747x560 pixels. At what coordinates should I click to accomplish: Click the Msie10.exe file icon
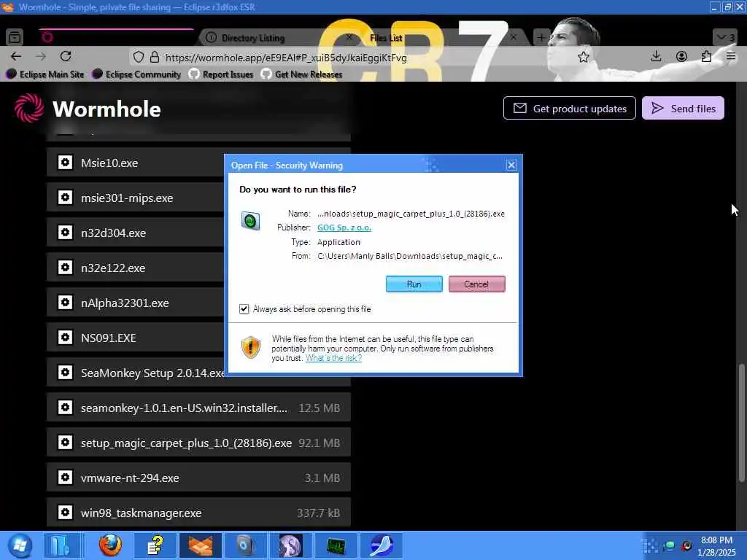65,163
